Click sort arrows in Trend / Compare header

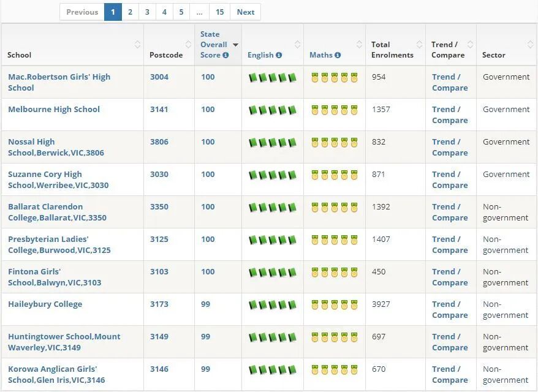(470, 44)
